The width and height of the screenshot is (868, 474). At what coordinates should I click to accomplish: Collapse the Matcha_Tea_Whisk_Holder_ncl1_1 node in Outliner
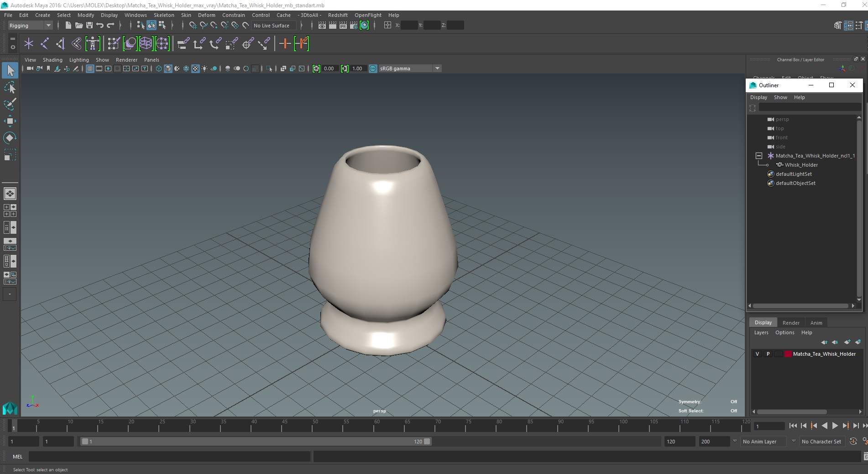758,156
